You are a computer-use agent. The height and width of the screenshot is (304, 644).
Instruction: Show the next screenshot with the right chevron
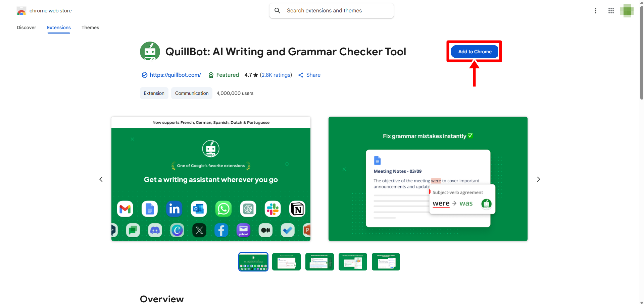(539, 179)
